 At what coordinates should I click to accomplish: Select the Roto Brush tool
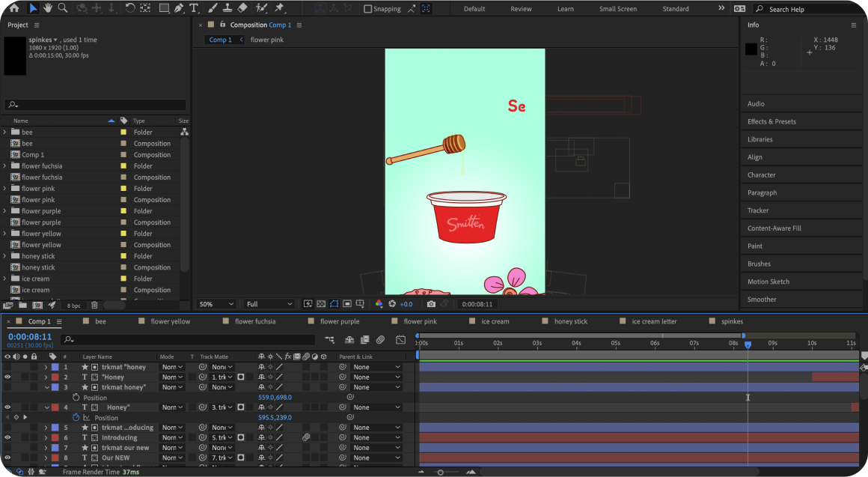click(261, 8)
